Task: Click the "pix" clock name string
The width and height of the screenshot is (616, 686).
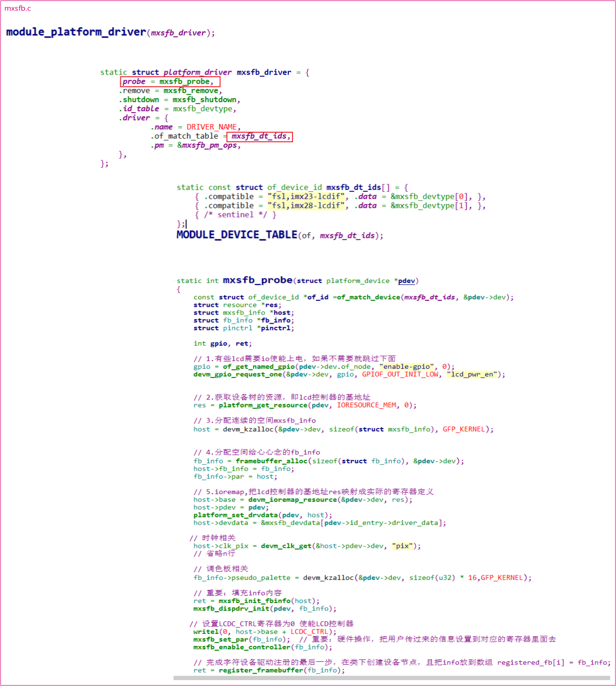Action: [x=402, y=546]
